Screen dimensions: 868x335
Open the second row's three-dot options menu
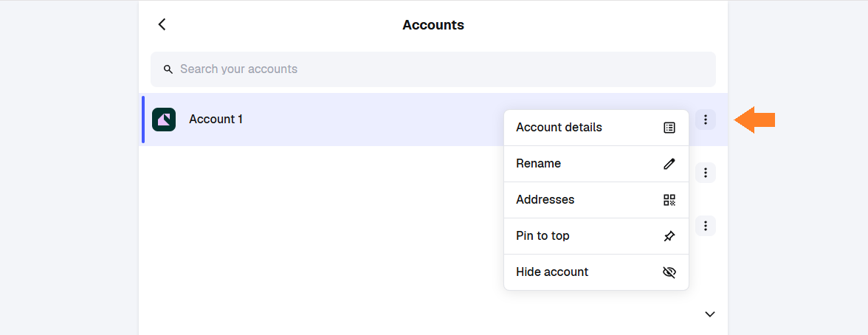(x=706, y=173)
